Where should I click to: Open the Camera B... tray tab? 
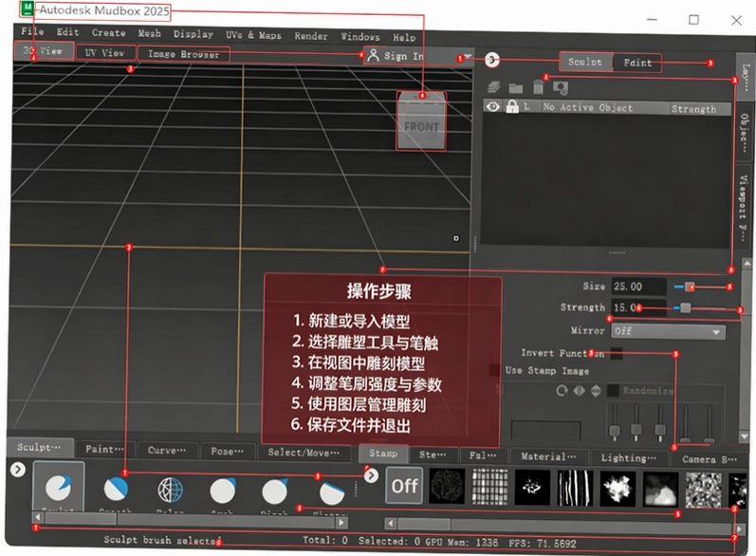point(710,459)
